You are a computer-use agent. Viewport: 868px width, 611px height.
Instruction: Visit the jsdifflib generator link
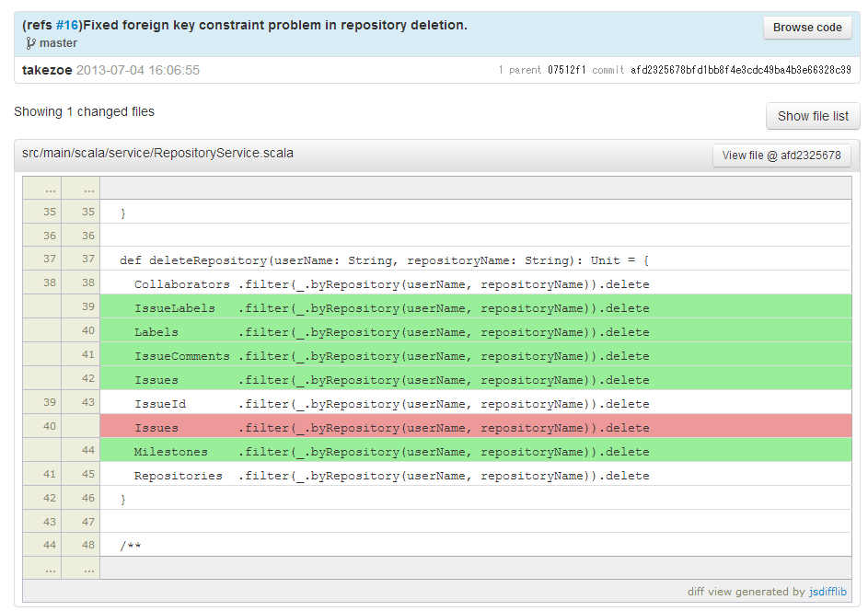click(x=827, y=592)
